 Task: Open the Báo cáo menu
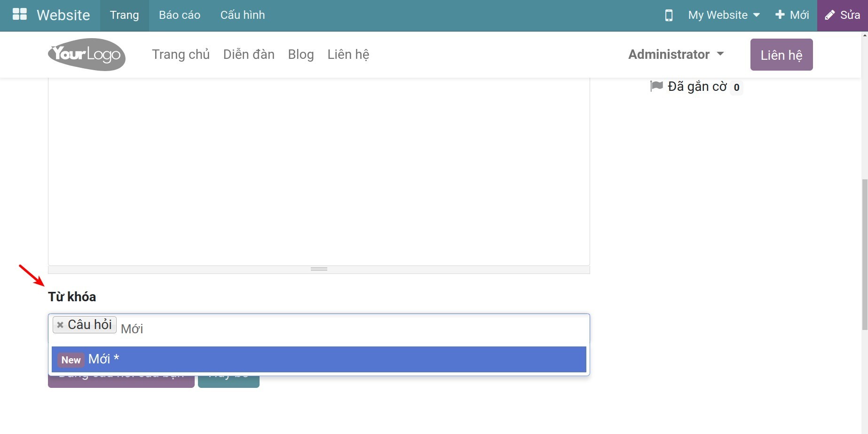(180, 15)
